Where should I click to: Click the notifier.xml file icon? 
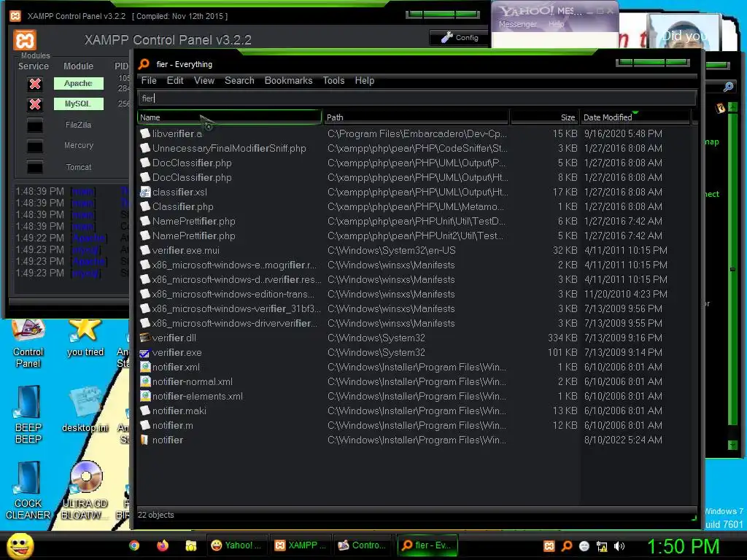tap(145, 367)
